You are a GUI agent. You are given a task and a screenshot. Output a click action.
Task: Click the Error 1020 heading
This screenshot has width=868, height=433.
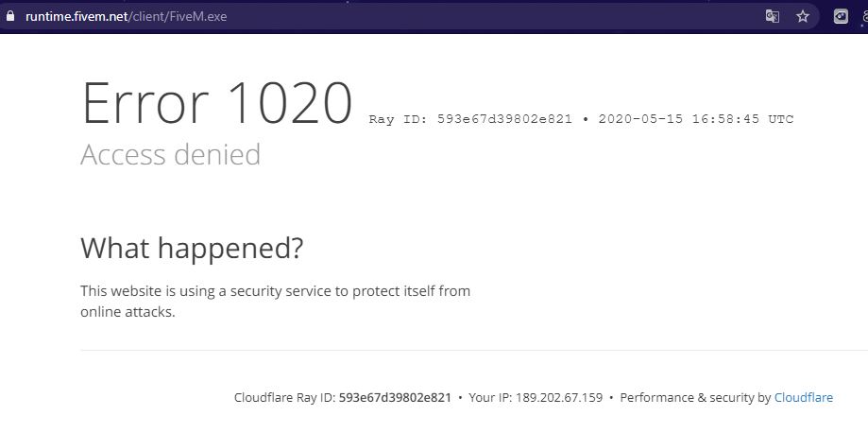pos(216,103)
